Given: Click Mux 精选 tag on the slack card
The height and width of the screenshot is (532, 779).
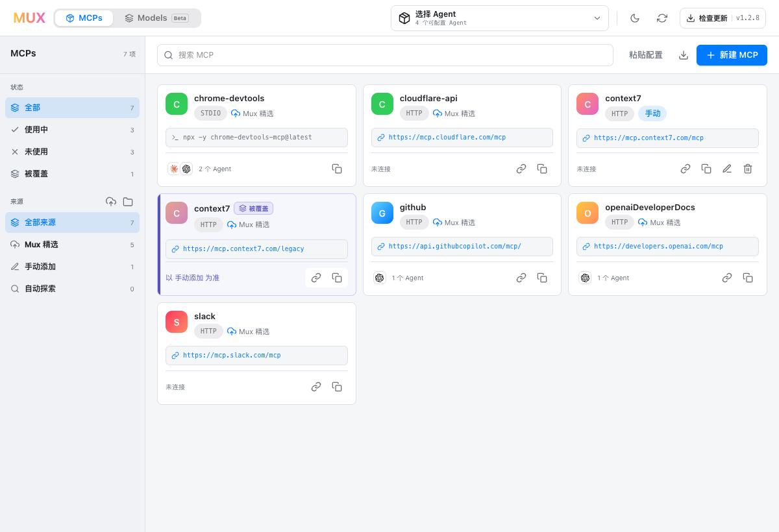Looking at the screenshot, I should click(x=249, y=332).
